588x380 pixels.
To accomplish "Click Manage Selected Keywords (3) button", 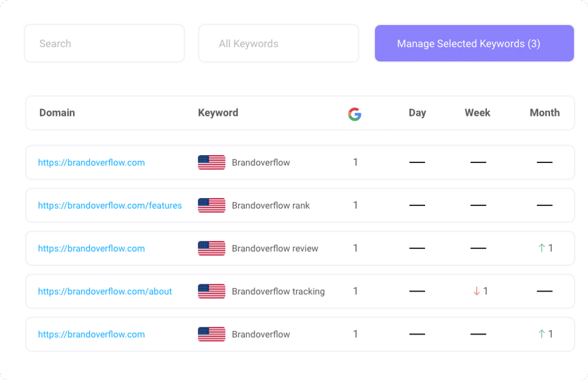I will [x=474, y=44].
